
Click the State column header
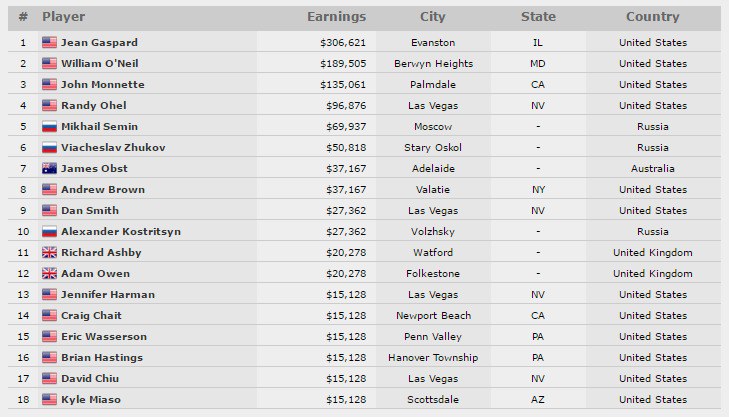538,17
